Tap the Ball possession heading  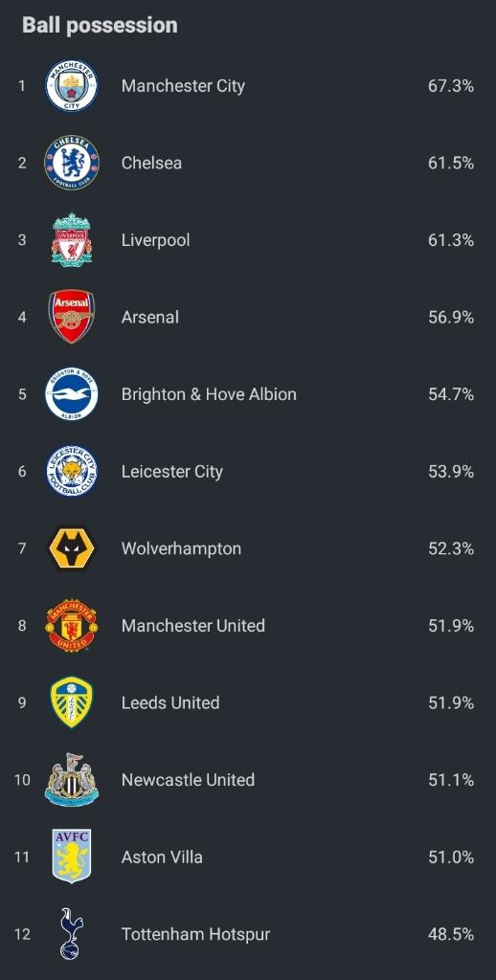point(101,25)
